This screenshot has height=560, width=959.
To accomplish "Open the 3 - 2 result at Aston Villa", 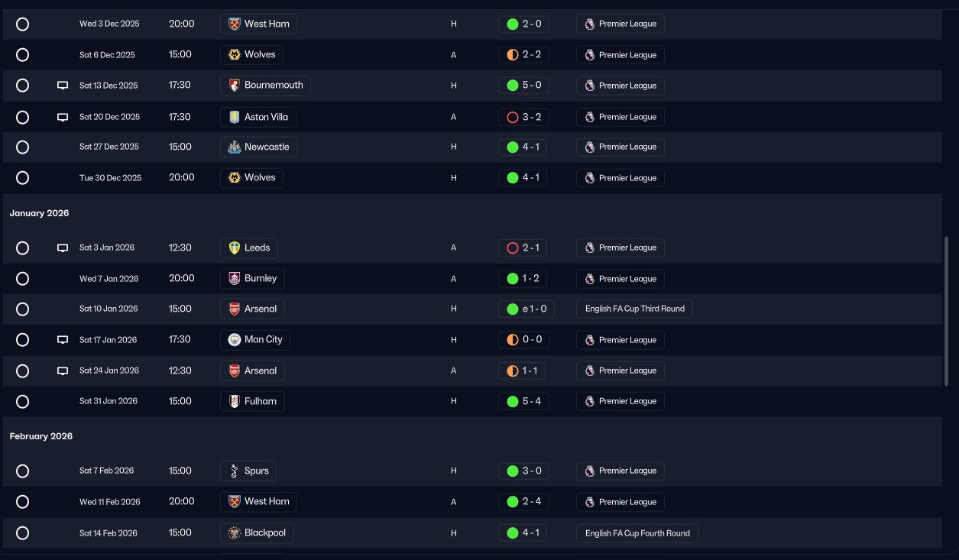I will pyautogui.click(x=523, y=117).
